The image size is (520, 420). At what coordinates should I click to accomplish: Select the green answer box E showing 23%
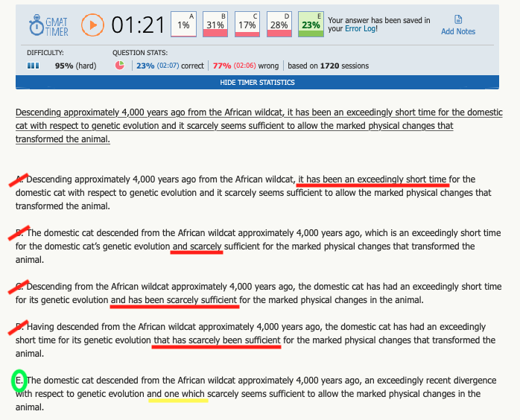311,25
